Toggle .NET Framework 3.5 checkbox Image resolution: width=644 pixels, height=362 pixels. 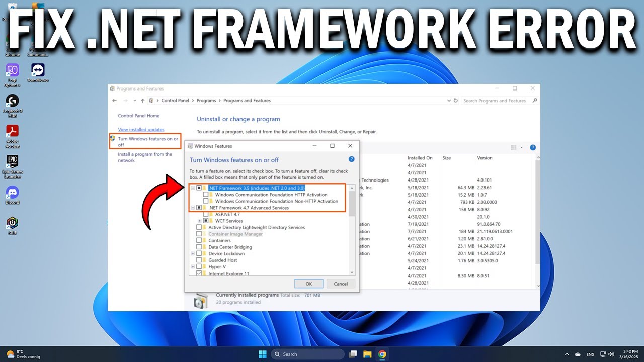[199, 188]
